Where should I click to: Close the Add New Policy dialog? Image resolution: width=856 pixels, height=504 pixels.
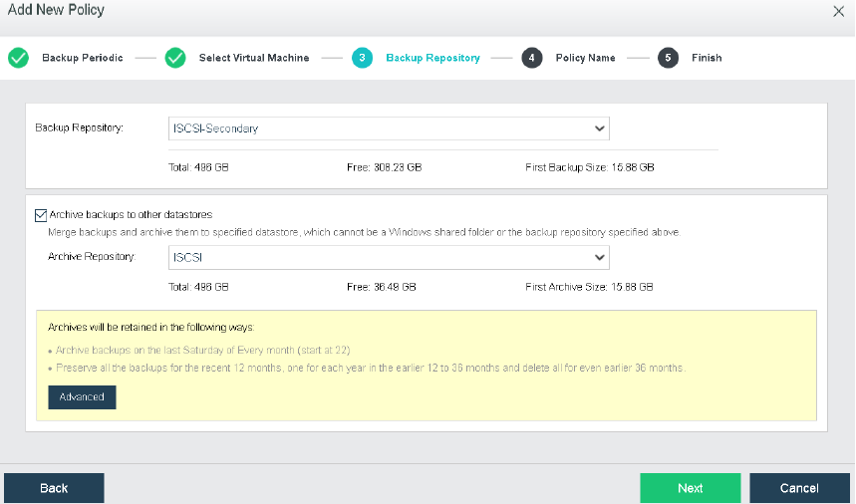coord(838,11)
